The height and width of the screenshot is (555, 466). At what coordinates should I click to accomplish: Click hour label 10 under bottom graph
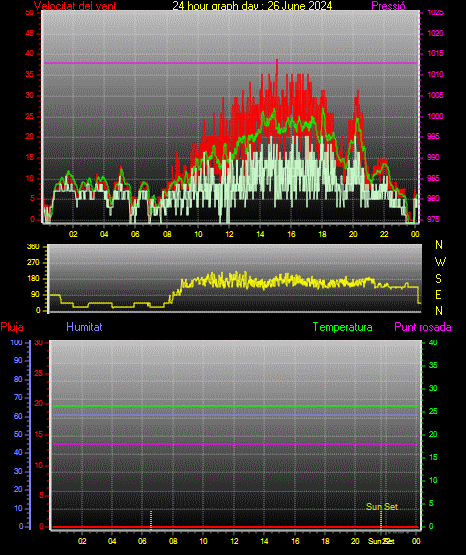point(203,541)
